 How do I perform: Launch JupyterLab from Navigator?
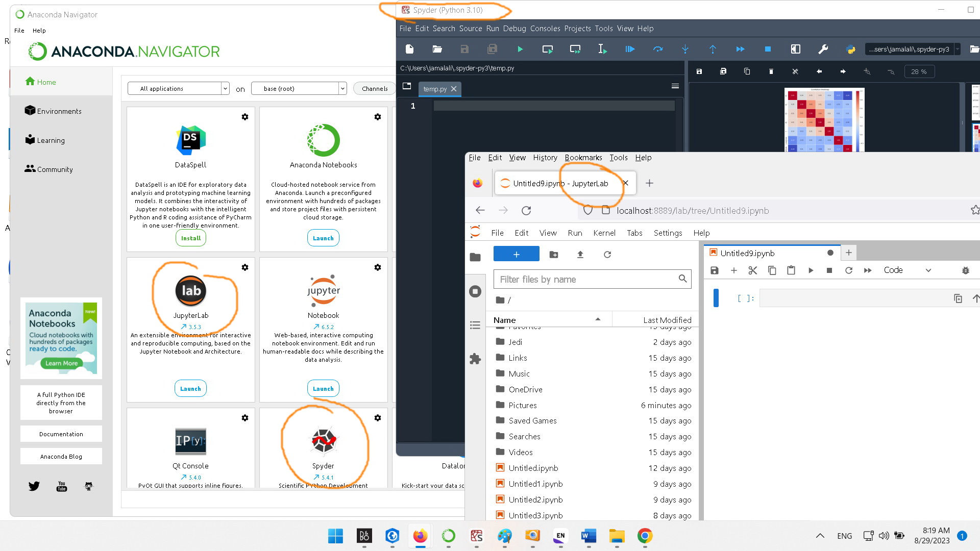190,389
